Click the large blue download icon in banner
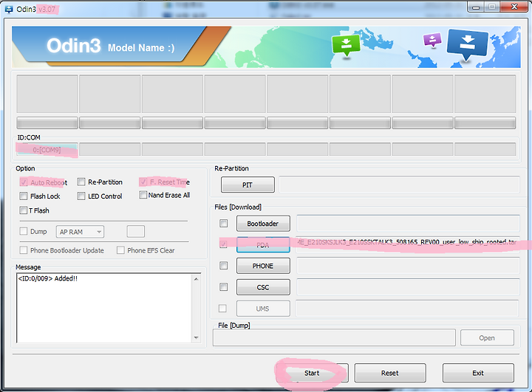 coord(468,44)
